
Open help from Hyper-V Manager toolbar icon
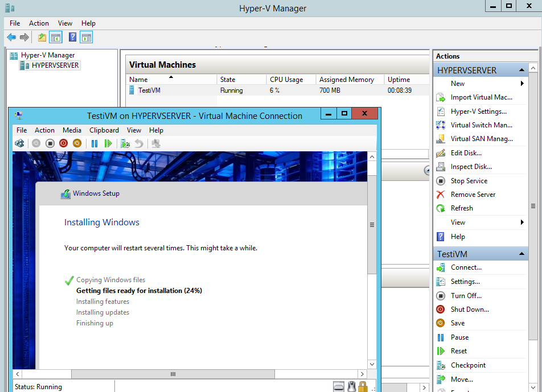pyautogui.click(x=72, y=37)
